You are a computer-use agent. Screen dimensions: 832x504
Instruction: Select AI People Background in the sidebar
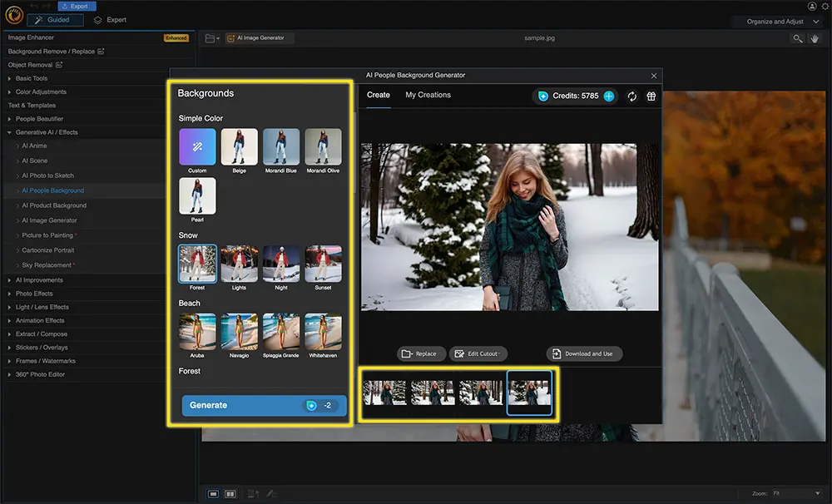point(52,190)
